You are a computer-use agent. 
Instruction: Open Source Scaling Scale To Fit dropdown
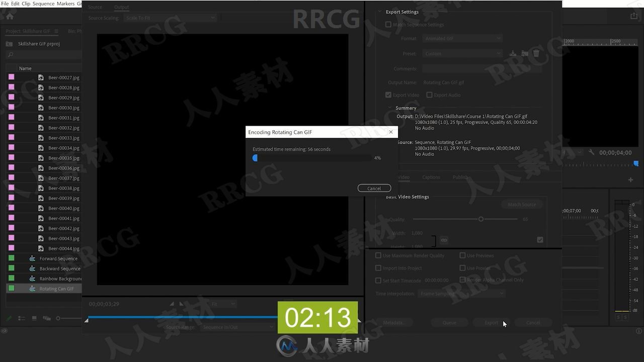(170, 18)
